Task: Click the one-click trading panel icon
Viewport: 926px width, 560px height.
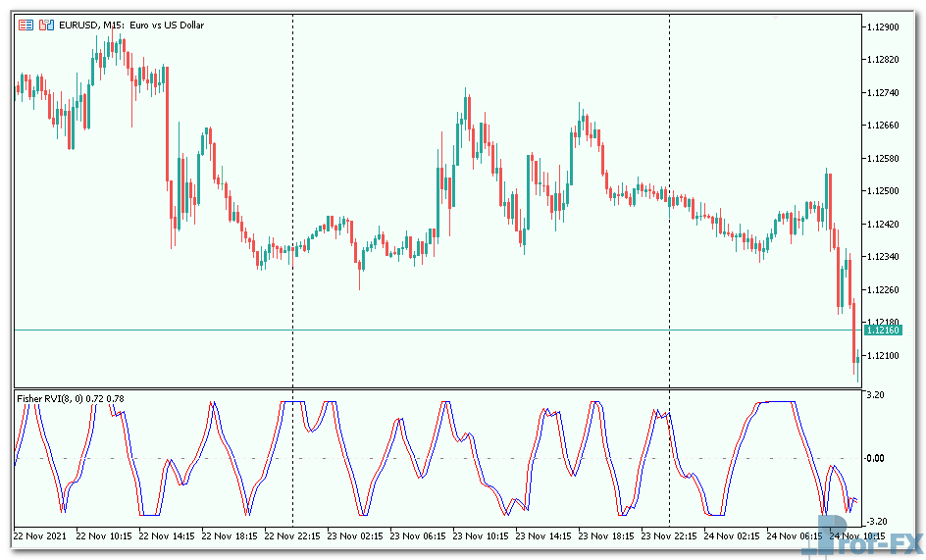Action: [26, 25]
